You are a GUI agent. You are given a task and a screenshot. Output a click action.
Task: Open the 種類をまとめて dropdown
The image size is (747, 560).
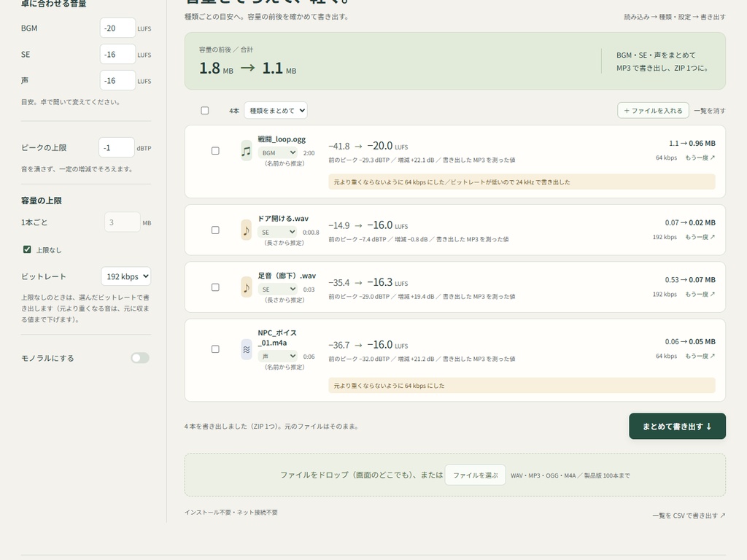276,111
